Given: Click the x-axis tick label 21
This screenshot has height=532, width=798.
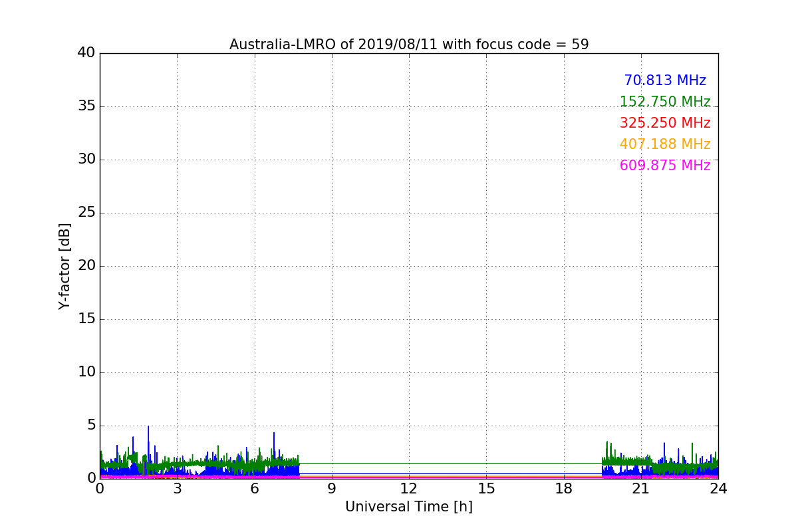Looking at the screenshot, I should point(641,489).
